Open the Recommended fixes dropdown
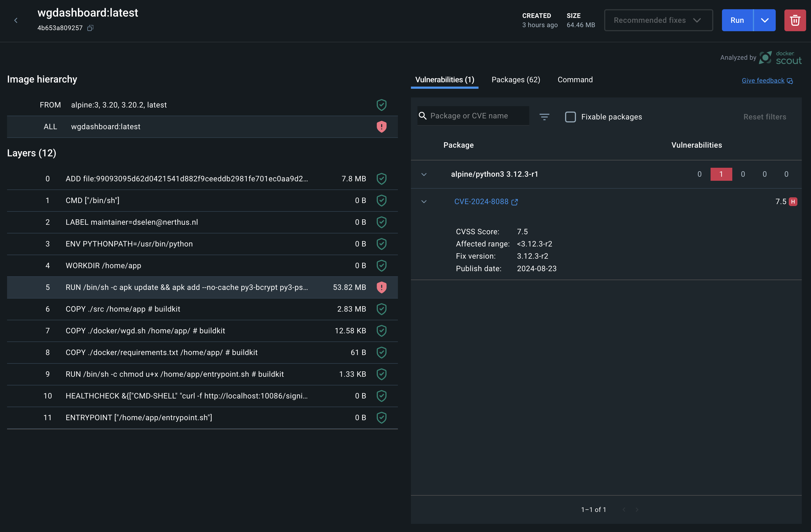 pyautogui.click(x=658, y=20)
